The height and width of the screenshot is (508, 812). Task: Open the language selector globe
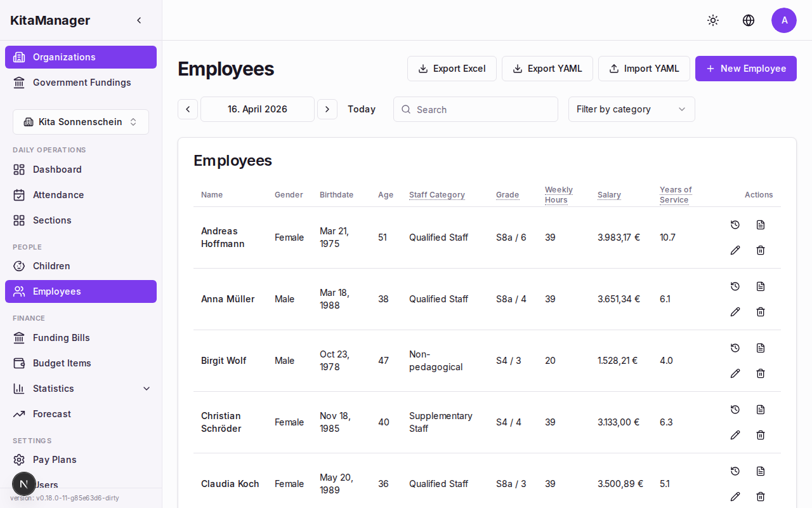[x=749, y=20]
